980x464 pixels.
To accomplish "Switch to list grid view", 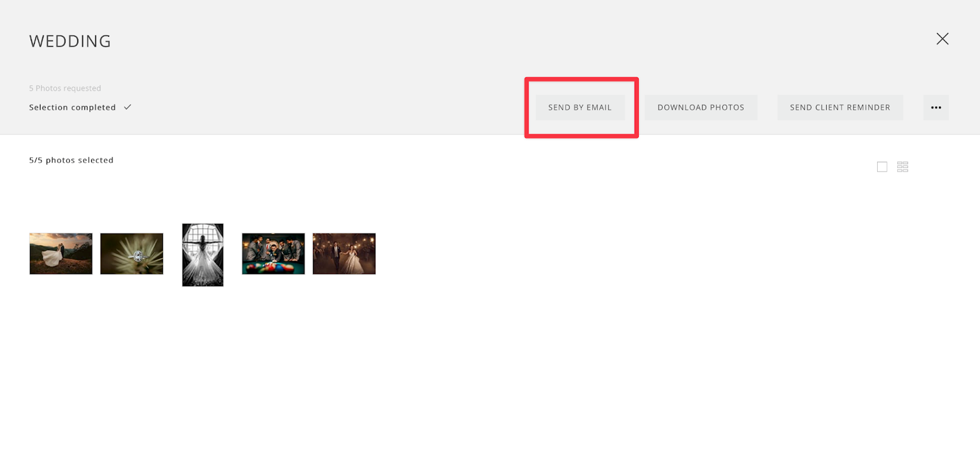I will [902, 167].
